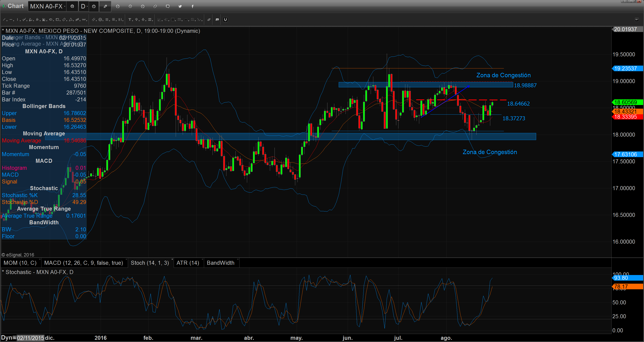Select the regression channel tool
Viewport: 644px width, 342px height.
77,20
